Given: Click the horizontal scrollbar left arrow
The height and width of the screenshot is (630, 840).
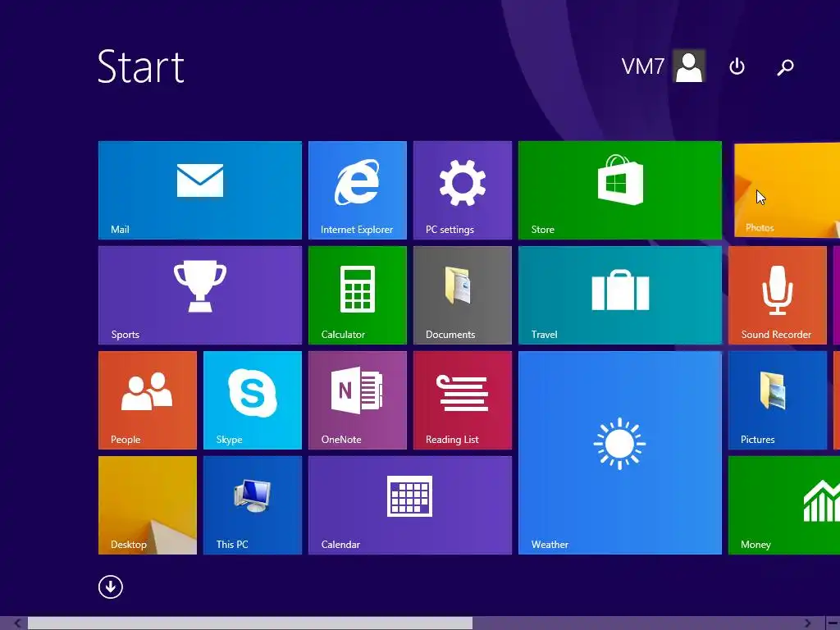Looking at the screenshot, I should coord(18,623).
